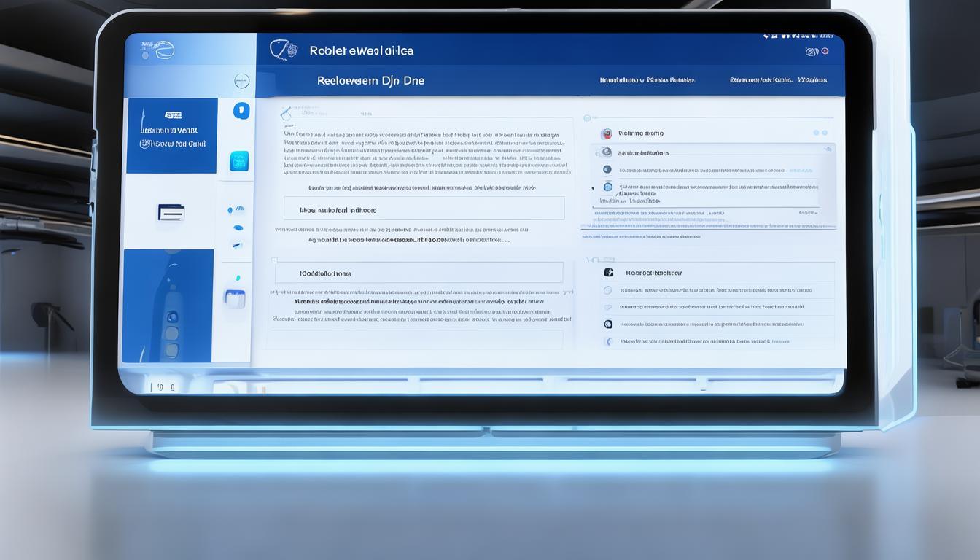Select the first radio circle under "Mabe ooitibwahtier"
Viewport: 980px width, 560px height.
(x=607, y=289)
